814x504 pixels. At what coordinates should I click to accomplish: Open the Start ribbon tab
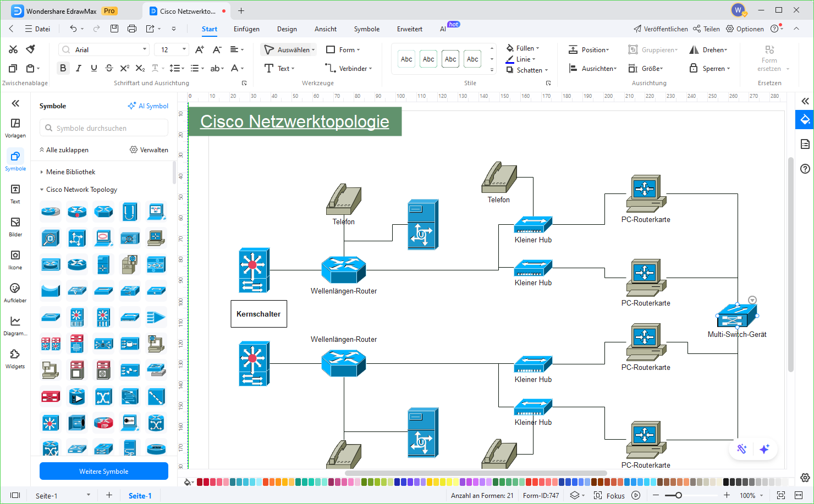pyautogui.click(x=209, y=29)
